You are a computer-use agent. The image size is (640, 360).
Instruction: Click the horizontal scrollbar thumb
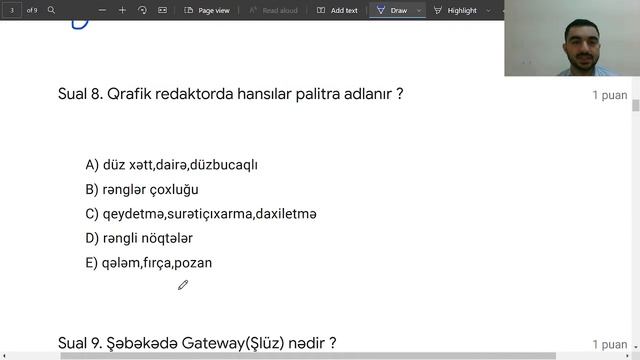(x=308, y=356)
